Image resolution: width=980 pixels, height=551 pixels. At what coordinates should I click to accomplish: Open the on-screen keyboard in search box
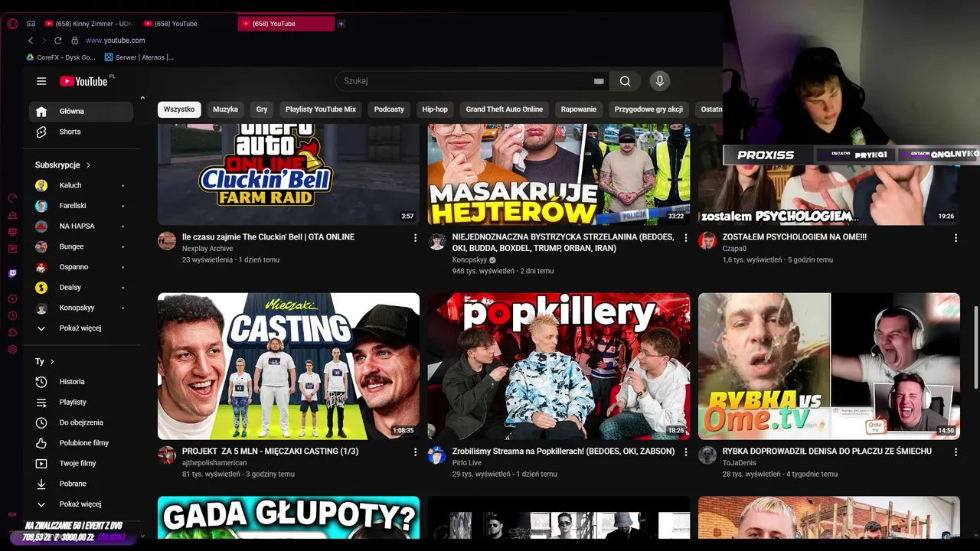599,81
